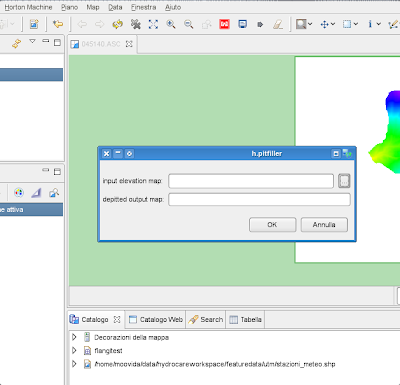This screenshot has height=385, width=400.
Task: Expand the stazioni_meteo.shp node
Action: click(74, 364)
